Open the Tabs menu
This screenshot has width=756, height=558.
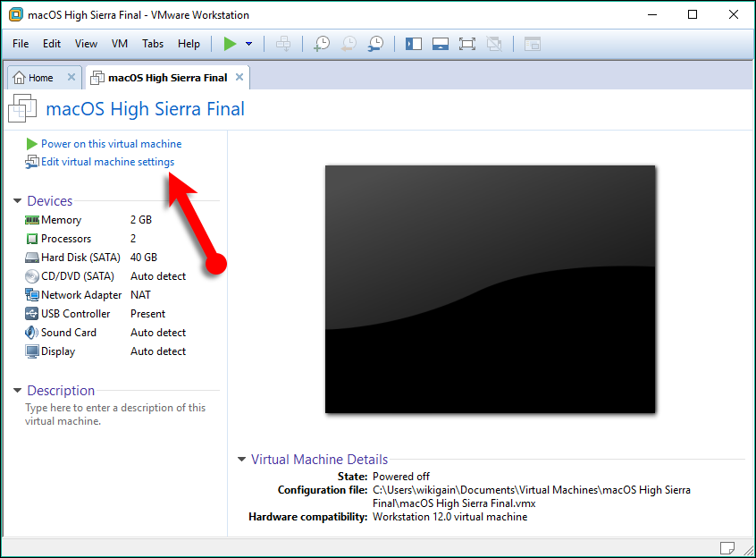point(153,44)
